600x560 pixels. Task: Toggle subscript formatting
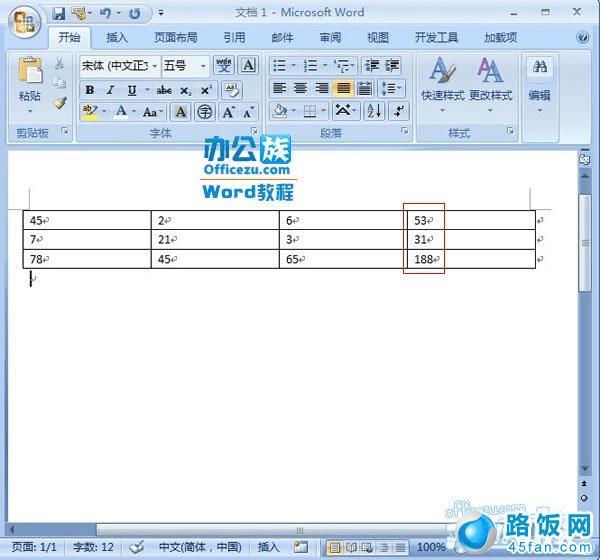click(185, 90)
